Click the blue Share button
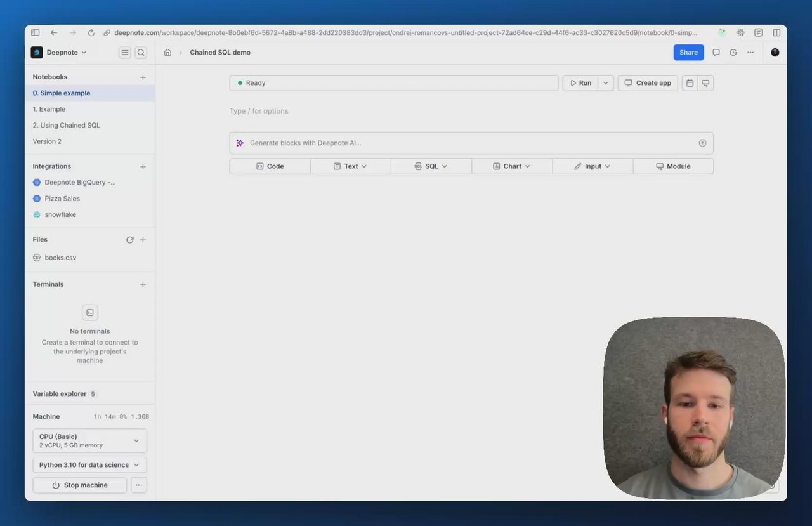Screen dimensions: 812x526 (688, 53)
